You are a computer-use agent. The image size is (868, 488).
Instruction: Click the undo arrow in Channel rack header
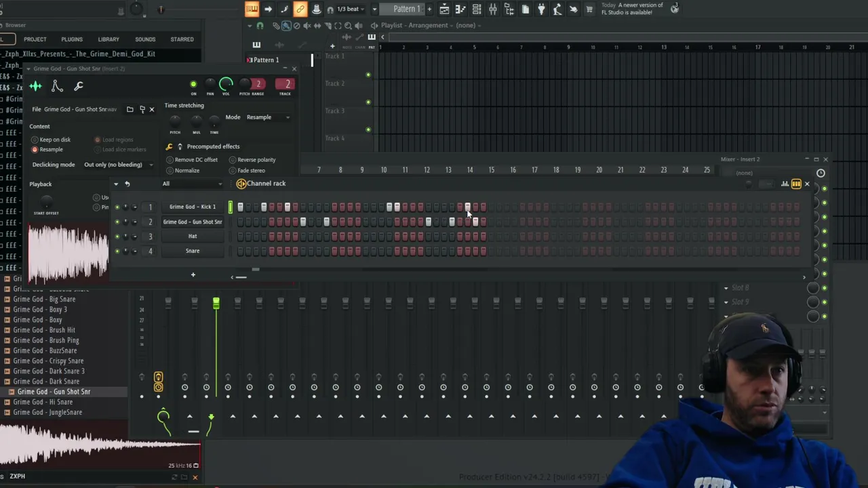127,184
